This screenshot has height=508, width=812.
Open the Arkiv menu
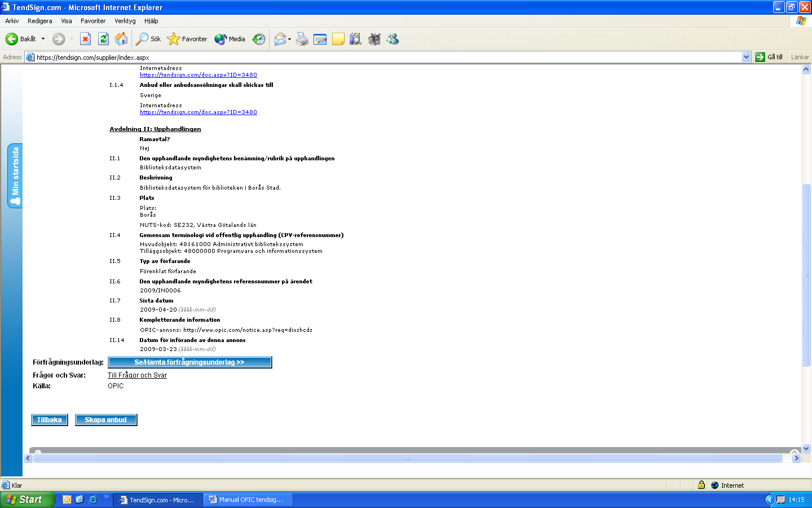tap(12, 21)
